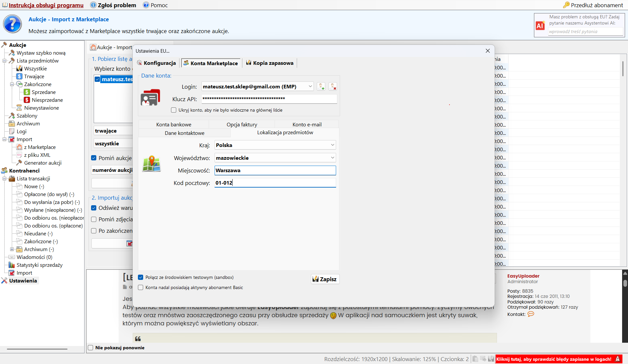The height and width of the screenshot is (364, 628).
Task: Click the add account icon next to Login
Action: click(x=321, y=86)
